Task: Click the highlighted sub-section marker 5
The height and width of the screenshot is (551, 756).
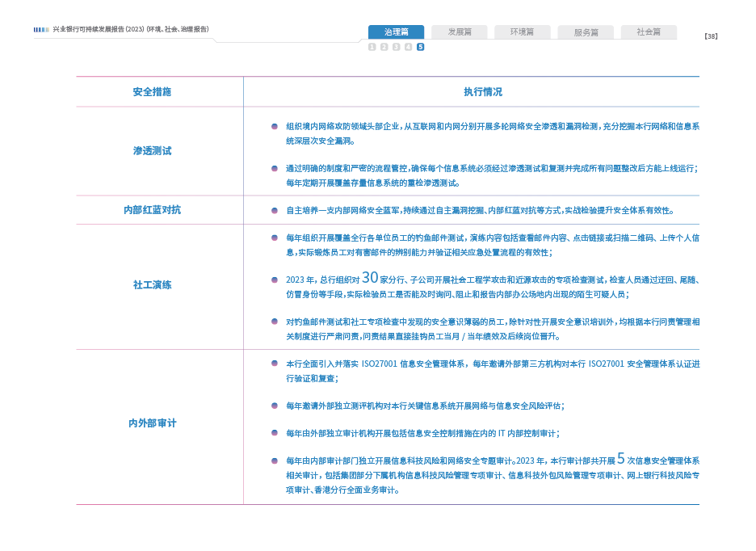Action: (421, 47)
